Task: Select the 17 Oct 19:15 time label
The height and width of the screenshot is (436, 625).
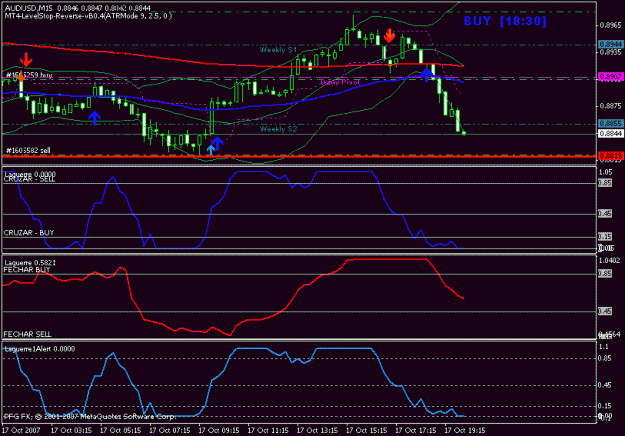Action: (465, 430)
